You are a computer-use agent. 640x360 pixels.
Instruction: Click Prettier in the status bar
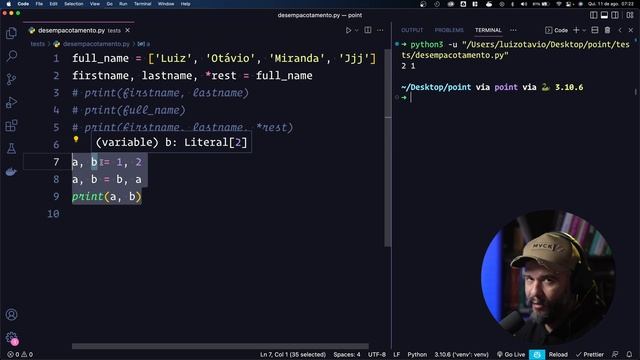tap(589, 354)
